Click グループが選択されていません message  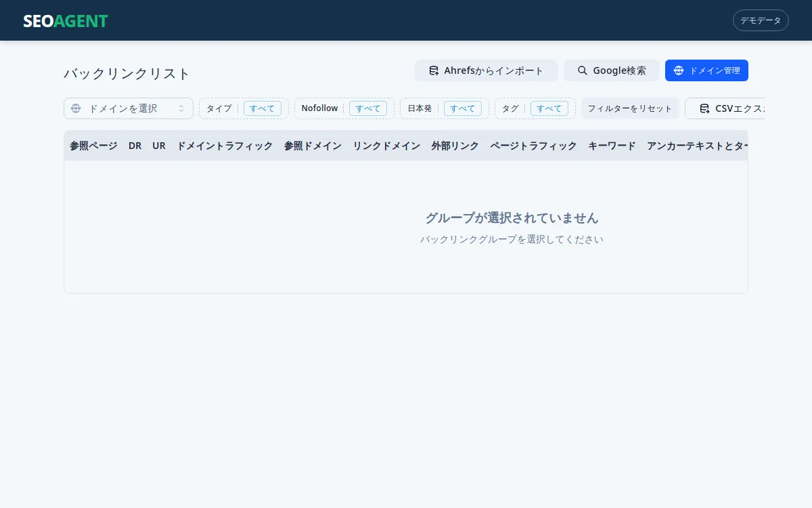click(x=512, y=218)
